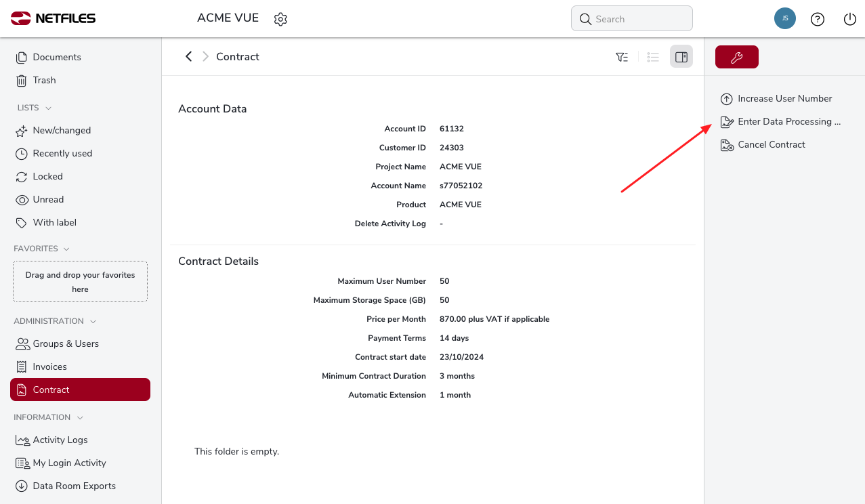Click the breadcrumb right chevron
Image resolution: width=865 pixels, height=504 pixels.
click(x=205, y=57)
